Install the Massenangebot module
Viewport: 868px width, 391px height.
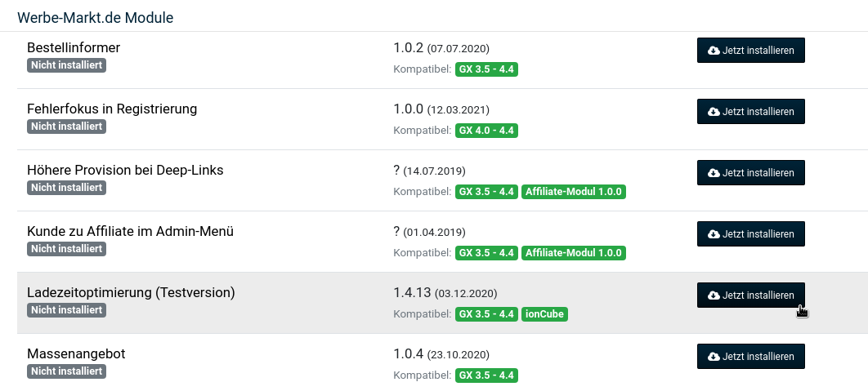point(750,356)
